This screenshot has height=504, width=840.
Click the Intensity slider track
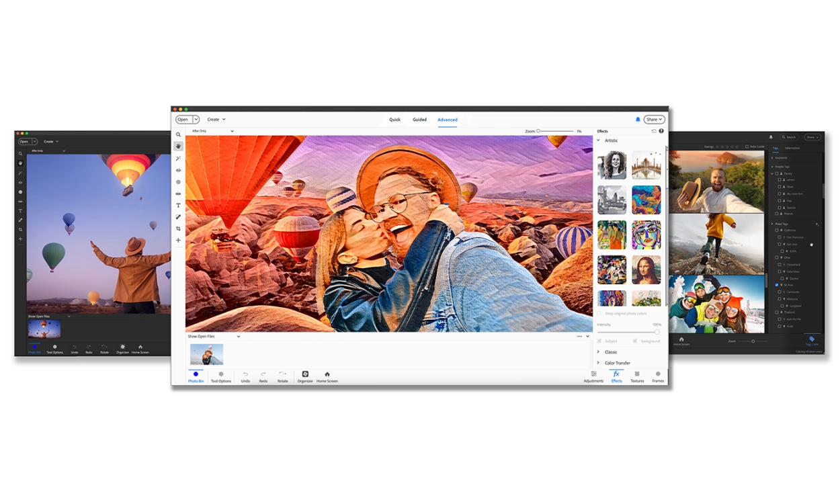point(626,332)
